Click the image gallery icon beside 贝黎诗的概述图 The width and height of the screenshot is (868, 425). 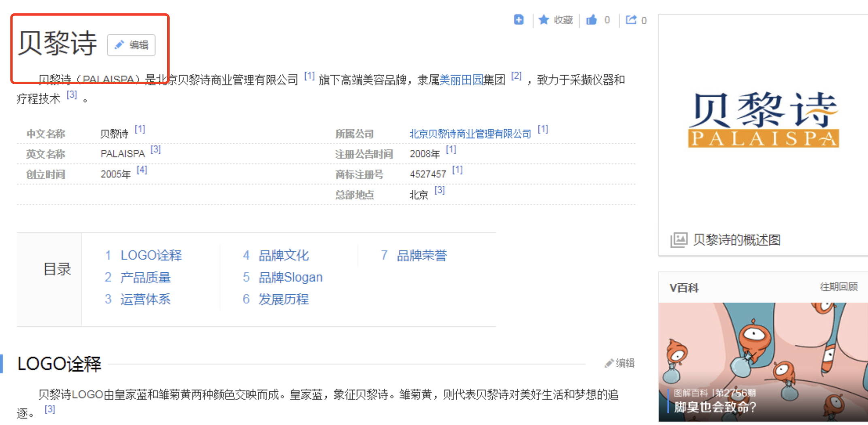tap(679, 240)
